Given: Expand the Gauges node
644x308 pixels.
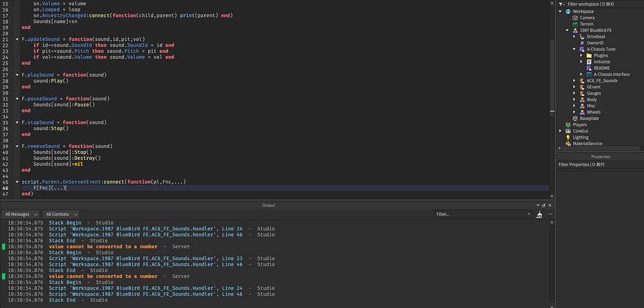Looking at the screenshot, I should pyautogui.click(x=574, y=93).
